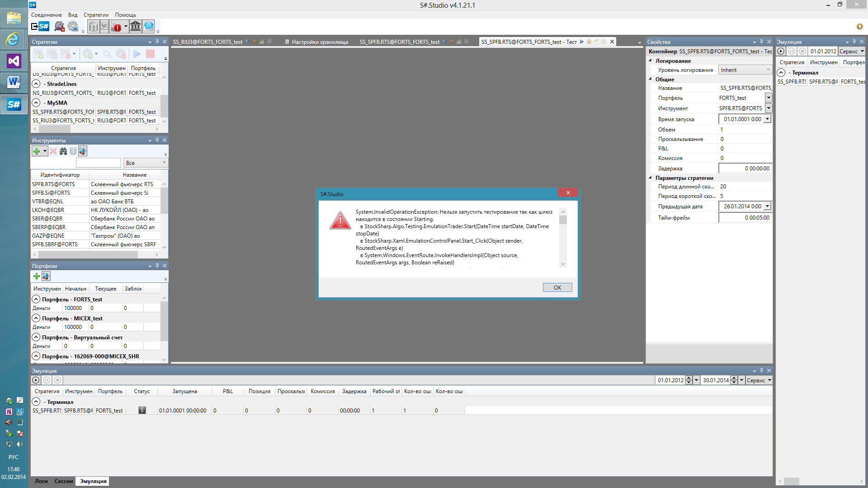This screenshot has width=868, height=488.
Task: Click start playback in right Эмуляция panel
Action: pyautogui.click(x=781, y=52)
